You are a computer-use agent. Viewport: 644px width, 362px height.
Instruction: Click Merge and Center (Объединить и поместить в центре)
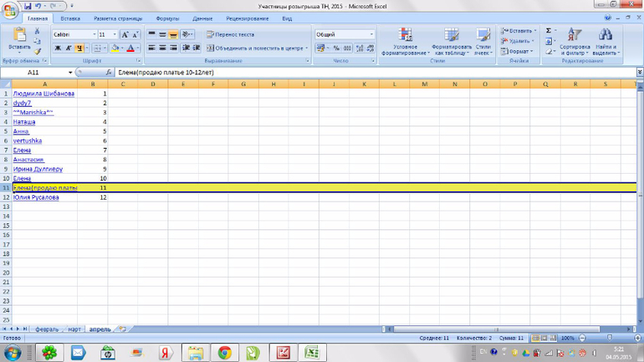(x=255, y=48)
